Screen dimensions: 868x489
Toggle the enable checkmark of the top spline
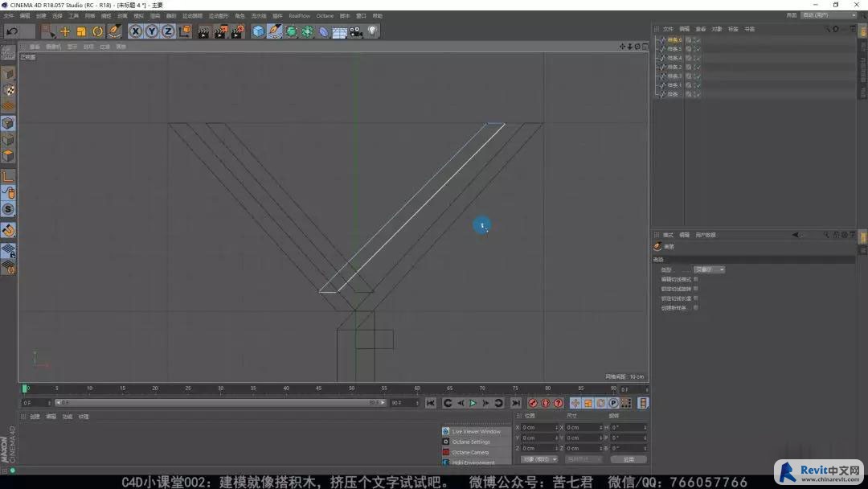pyautogui.click(x=698, y=40)
